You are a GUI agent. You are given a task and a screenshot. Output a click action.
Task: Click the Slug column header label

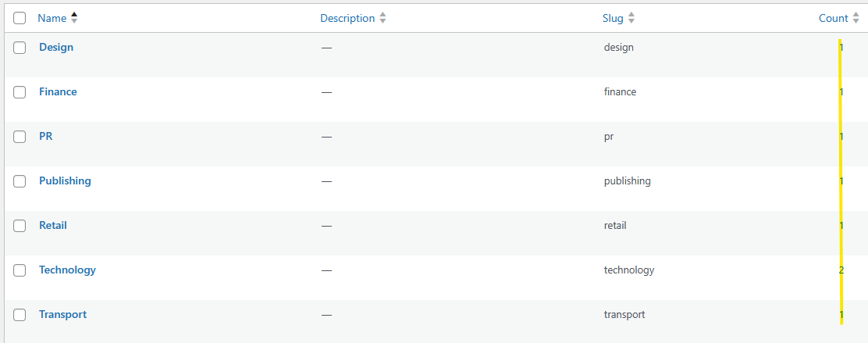click(613, 18)
